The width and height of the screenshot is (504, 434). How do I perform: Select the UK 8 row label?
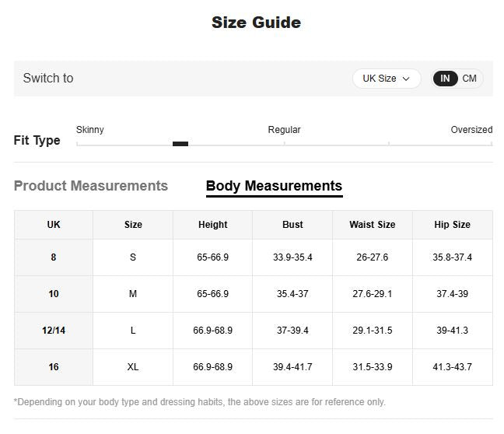pyautogui.click(x=54, y=257)
